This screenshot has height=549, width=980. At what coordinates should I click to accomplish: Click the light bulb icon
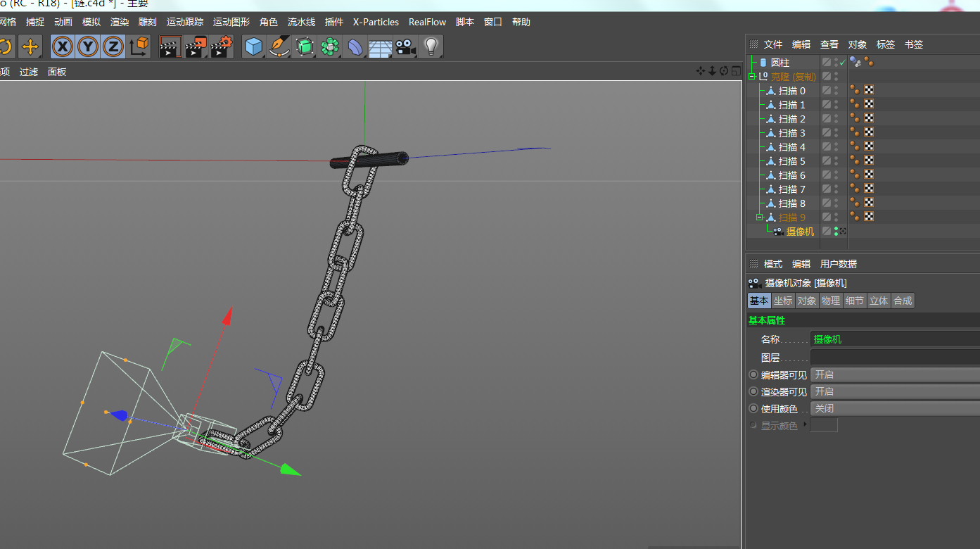[431, 47]
